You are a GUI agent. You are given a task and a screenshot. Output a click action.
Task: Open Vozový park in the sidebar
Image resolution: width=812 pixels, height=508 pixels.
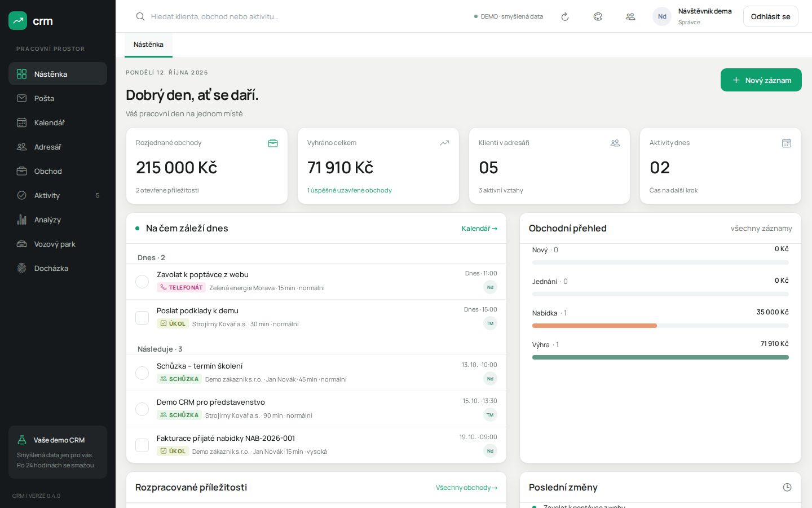click(58, 244)
